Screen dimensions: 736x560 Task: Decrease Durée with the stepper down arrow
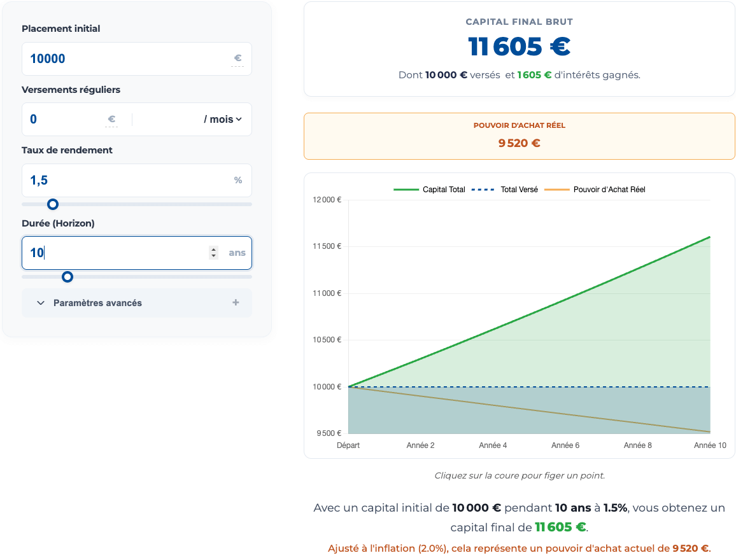[x=213, y=256]
